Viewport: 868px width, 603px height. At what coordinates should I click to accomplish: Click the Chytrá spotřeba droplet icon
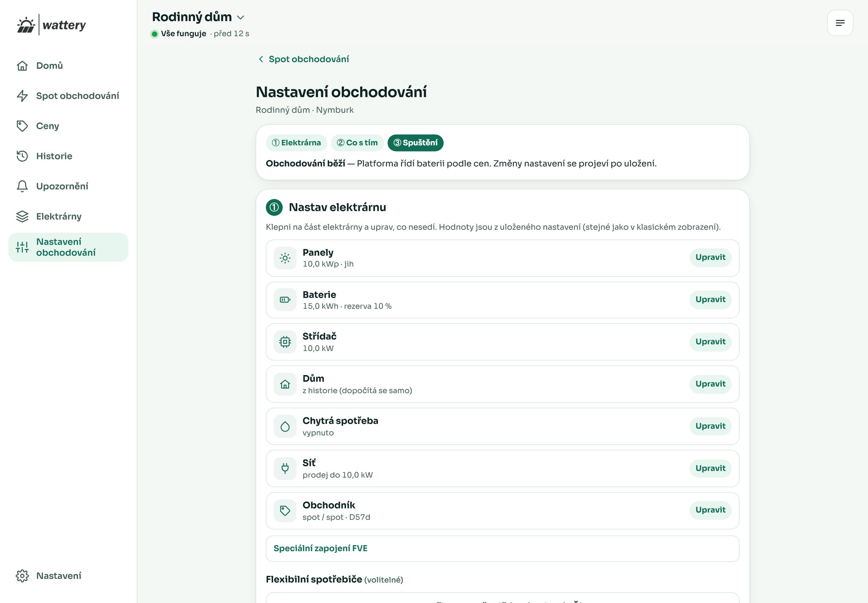(285, 426)
